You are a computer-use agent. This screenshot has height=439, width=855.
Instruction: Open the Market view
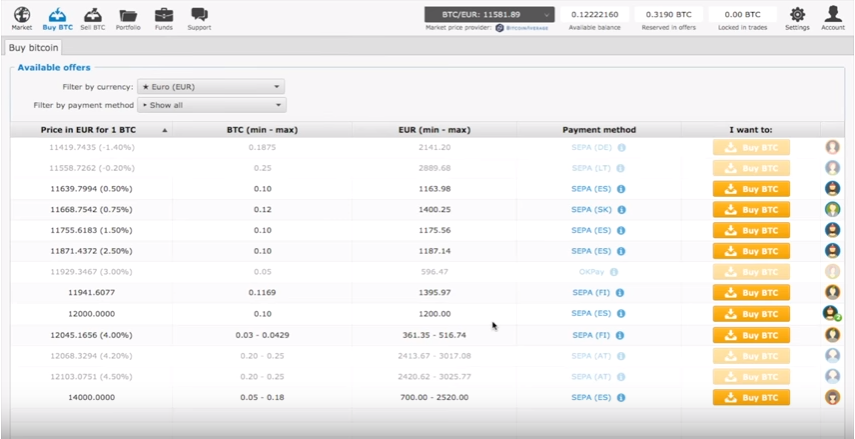pos(22,19)
